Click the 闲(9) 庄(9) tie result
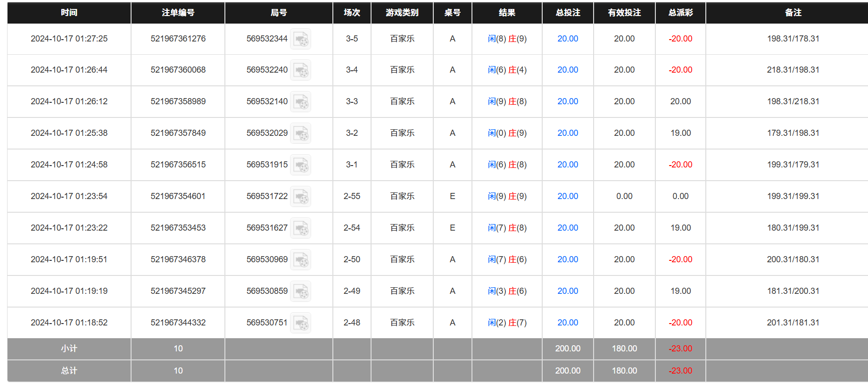Image resolution: width=868 pixels, height=383 pixels. [x=507, y=196]
